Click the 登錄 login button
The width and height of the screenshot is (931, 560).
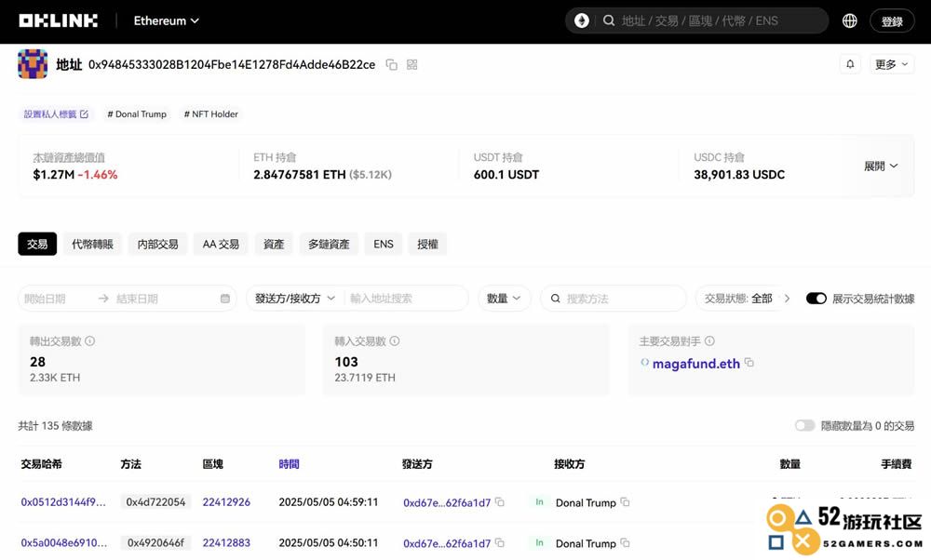pyautogui.click(x=892, y=21)
